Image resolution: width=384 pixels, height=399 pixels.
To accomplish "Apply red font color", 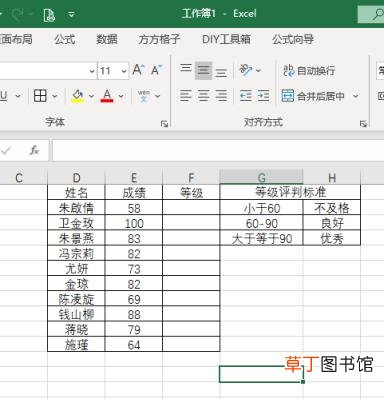I will [107, 96].
